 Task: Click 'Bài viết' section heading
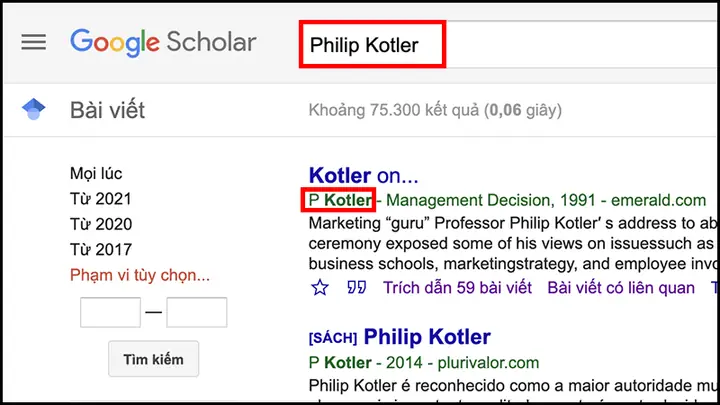[107, 109]
